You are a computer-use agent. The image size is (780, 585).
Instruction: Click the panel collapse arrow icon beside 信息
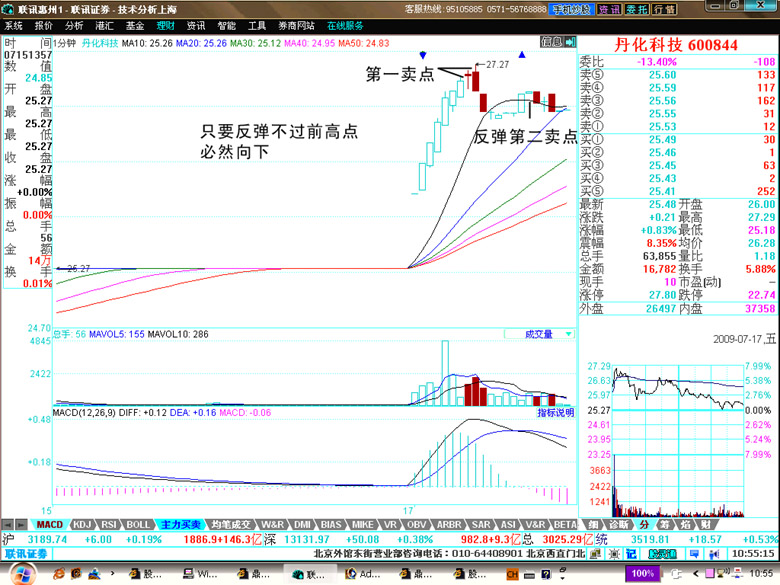coord(570,42)
